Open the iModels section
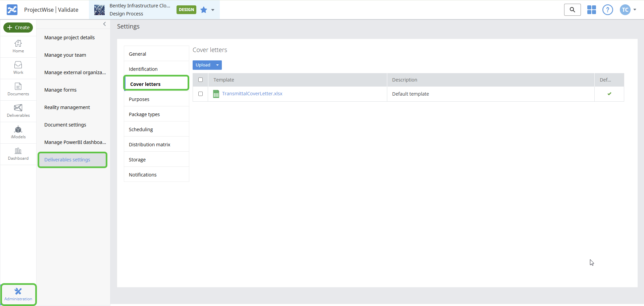The width and height of the screenshot is (644, 306). [18, 132]
